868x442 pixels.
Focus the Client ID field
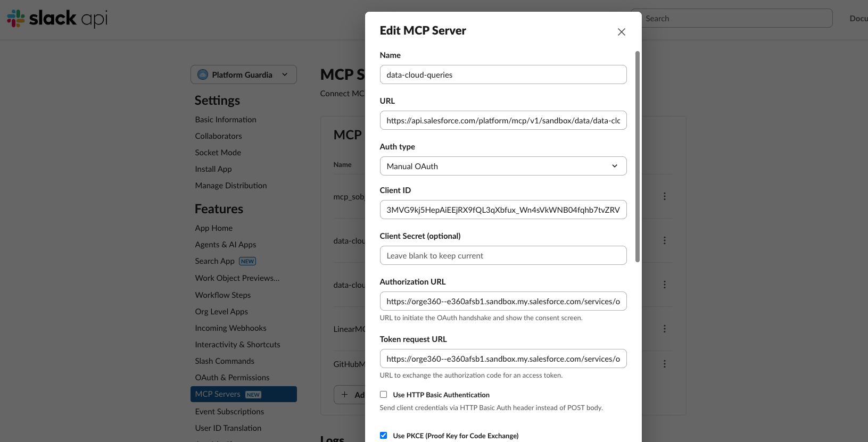click(503, 210)
